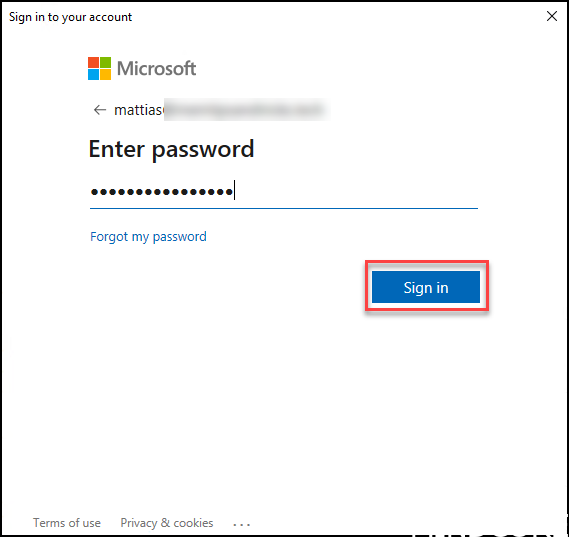
Task: Select the mattias account name text
Action: [139, 110]
